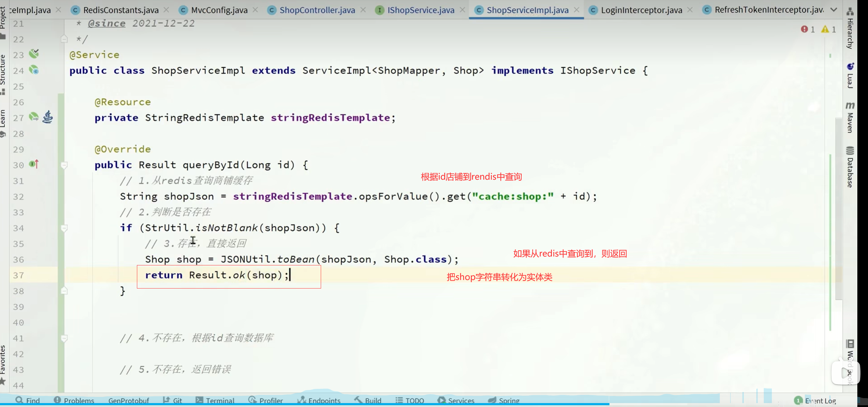Click the yellow warning indicator count
868x407 pixels.
(829, 30)
